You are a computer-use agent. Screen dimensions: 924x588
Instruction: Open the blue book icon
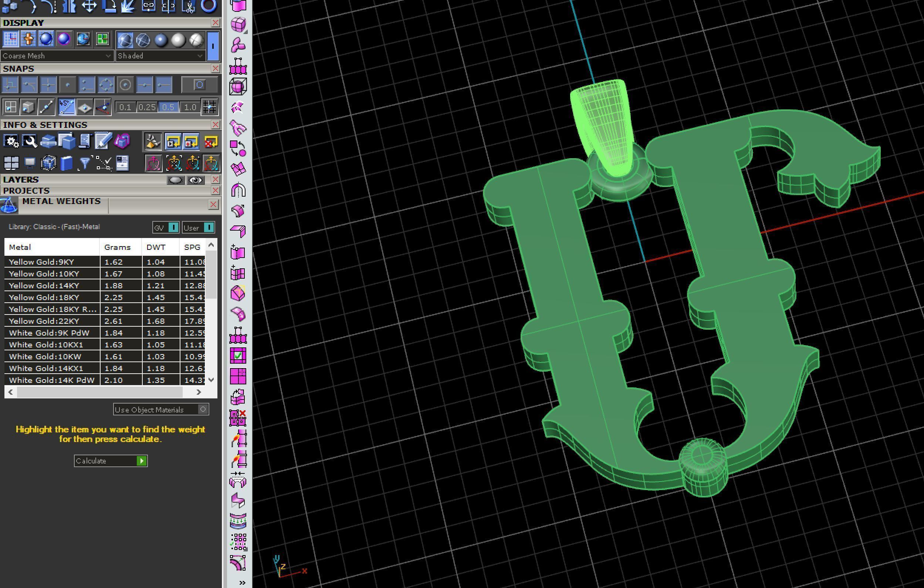pyautogui.click(x=67, y=163)
